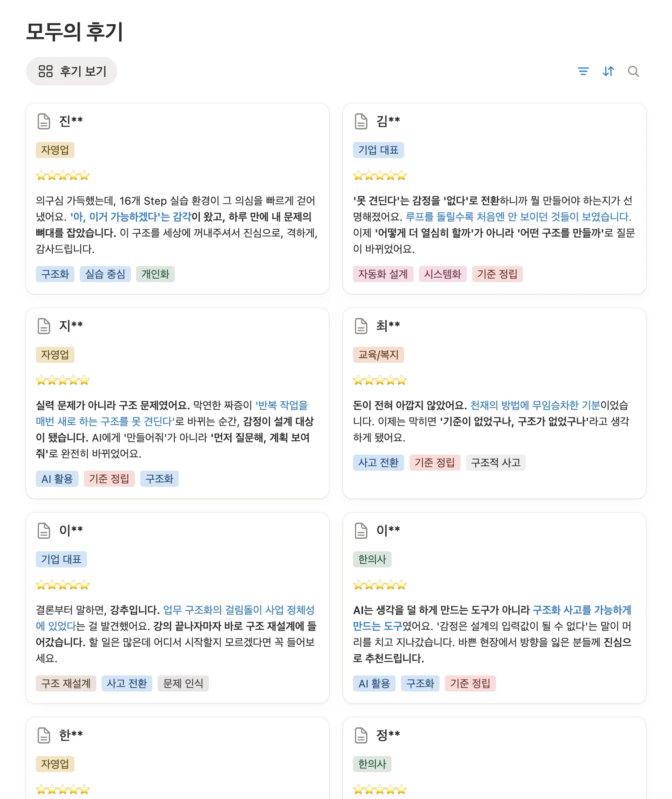672x799 pixels.
Task: Open the 최** review title
Action: click(x=388, y=326)
